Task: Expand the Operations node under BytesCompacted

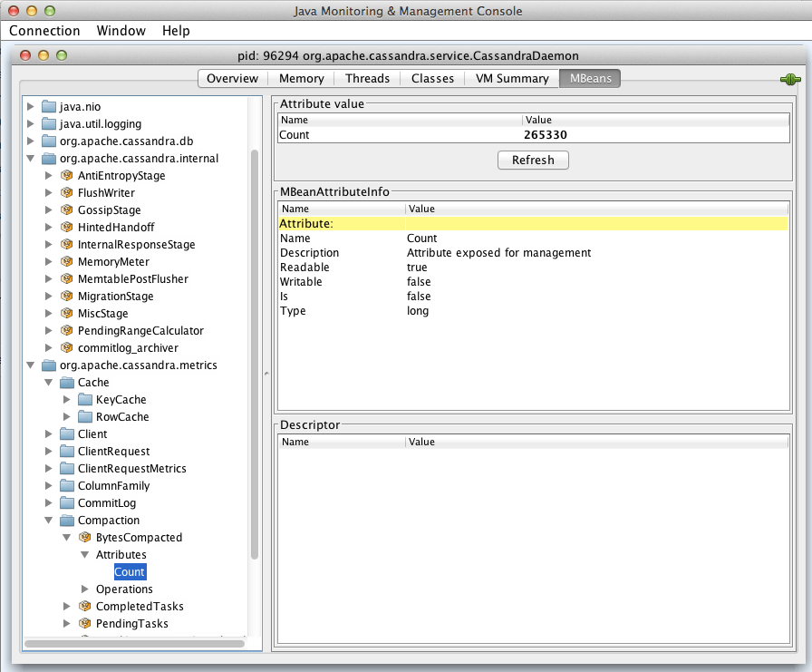Action: (x=83, y=589)
